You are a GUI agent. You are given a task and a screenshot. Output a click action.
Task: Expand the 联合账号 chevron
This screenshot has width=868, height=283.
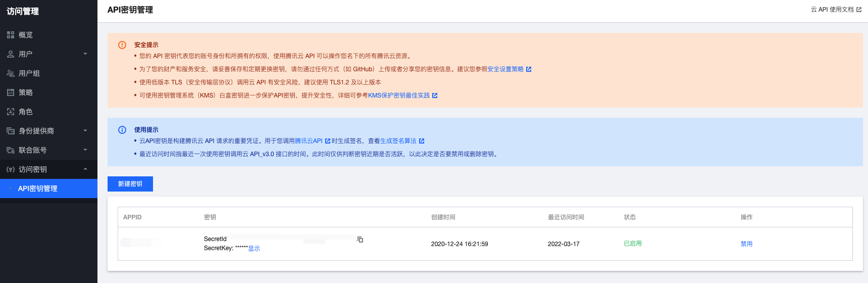(85, 150)
